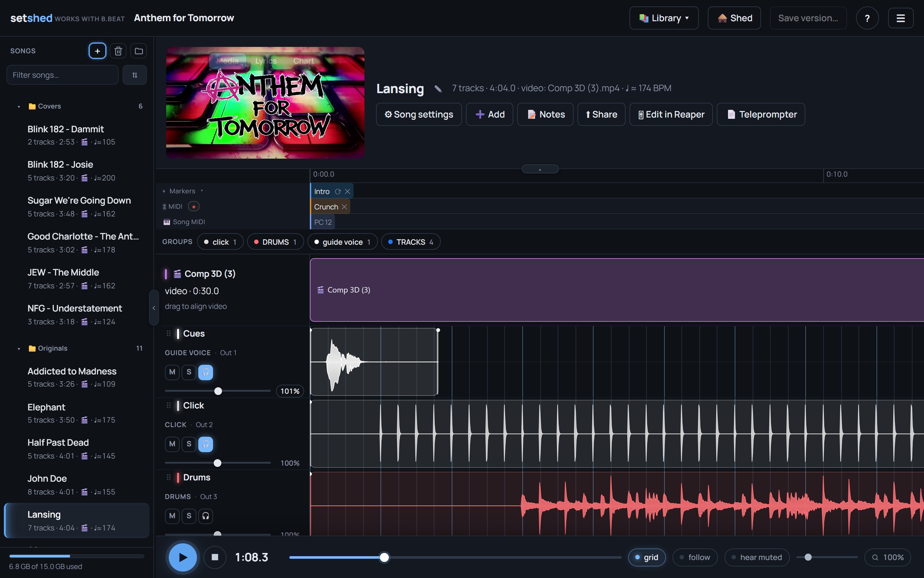924x578 pixels.
Task: Switch to the Chart tab
Action: (304, 61)
